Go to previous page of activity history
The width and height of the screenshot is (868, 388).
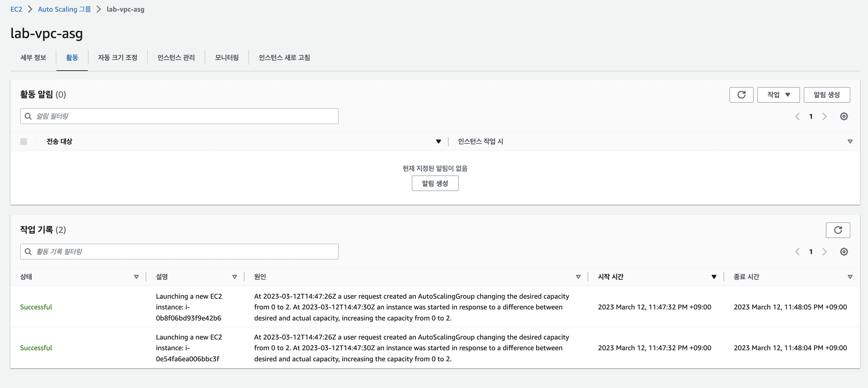pos(797,251)
